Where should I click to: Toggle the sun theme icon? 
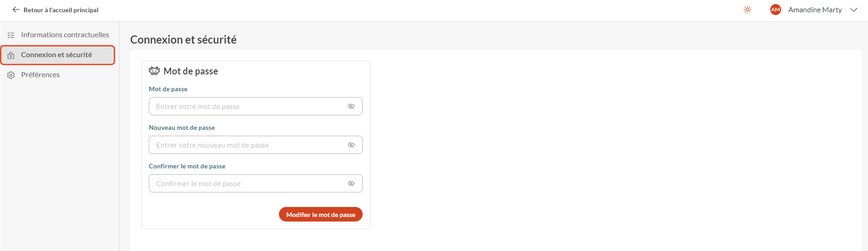tap(747, 10)
